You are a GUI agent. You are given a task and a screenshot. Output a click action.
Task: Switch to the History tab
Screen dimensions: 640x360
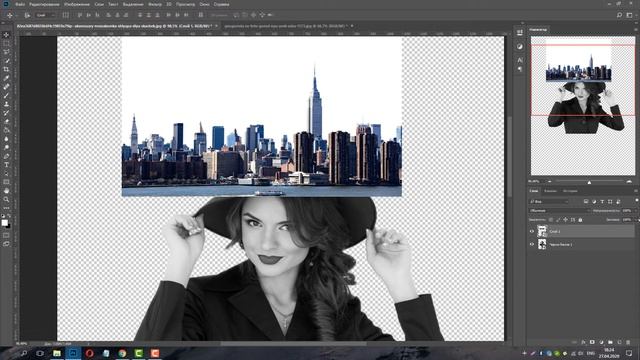coord(570,191)
